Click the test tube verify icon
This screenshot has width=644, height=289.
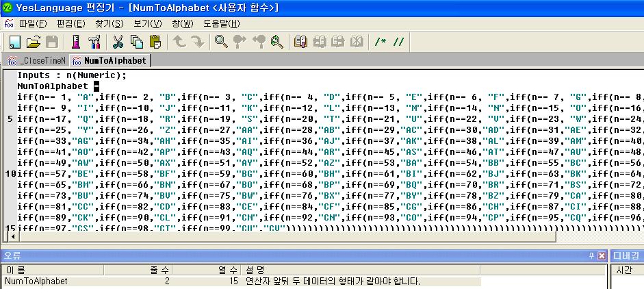[x=76, y=42]
